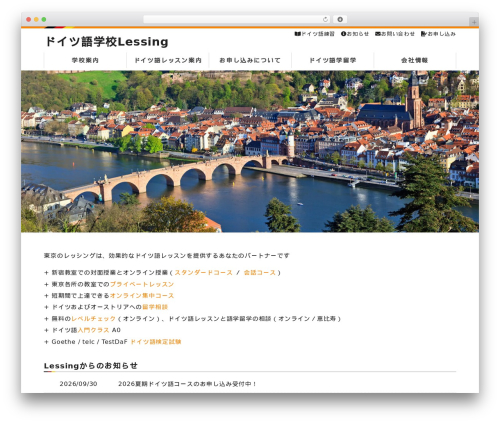Click the 東京のレッシングは intro sentence

pyautogui.click(x=167, y=256)
